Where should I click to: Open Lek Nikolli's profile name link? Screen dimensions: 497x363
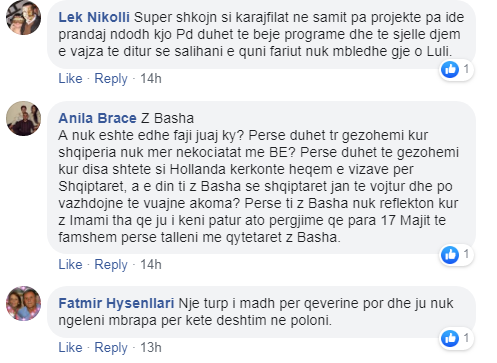[x=94, y=17]
